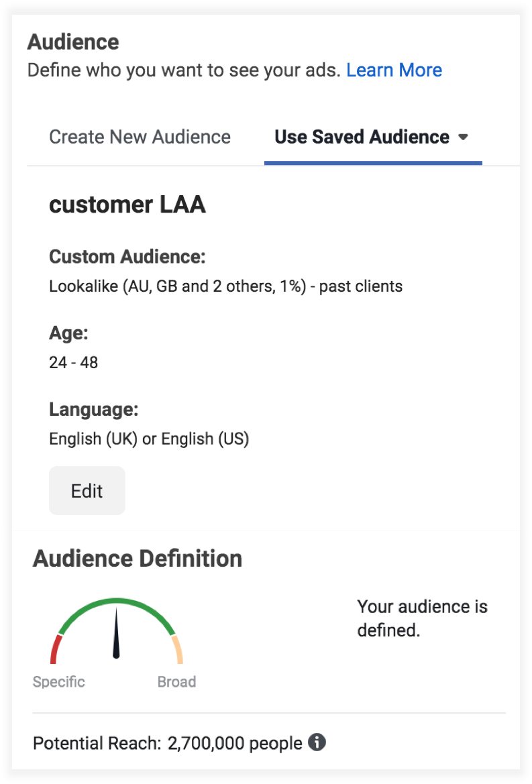Click the Specific label under the gauge
Image resolution: width=532 pixels, height=784 pixels.
click(59, 682)
